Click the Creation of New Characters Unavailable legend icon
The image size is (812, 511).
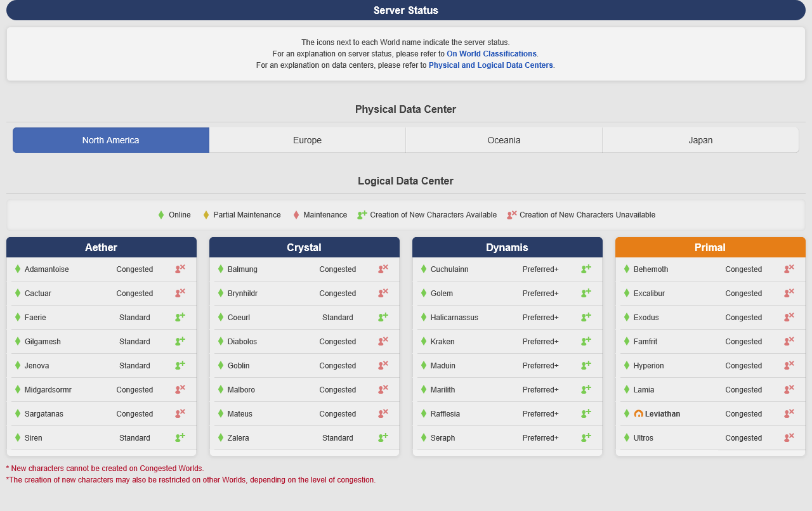tap(512, 215)
